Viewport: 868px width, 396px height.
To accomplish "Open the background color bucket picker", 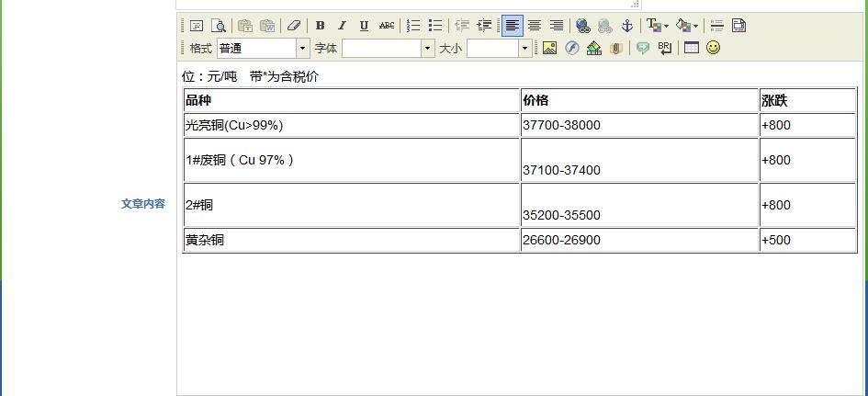I will (687, 26).
